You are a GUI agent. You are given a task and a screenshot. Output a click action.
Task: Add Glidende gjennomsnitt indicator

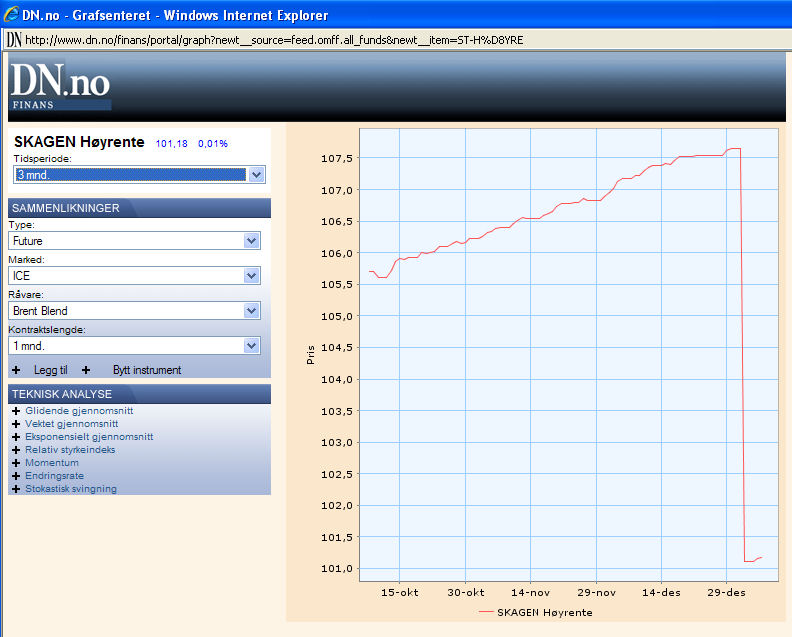point(79,411)
